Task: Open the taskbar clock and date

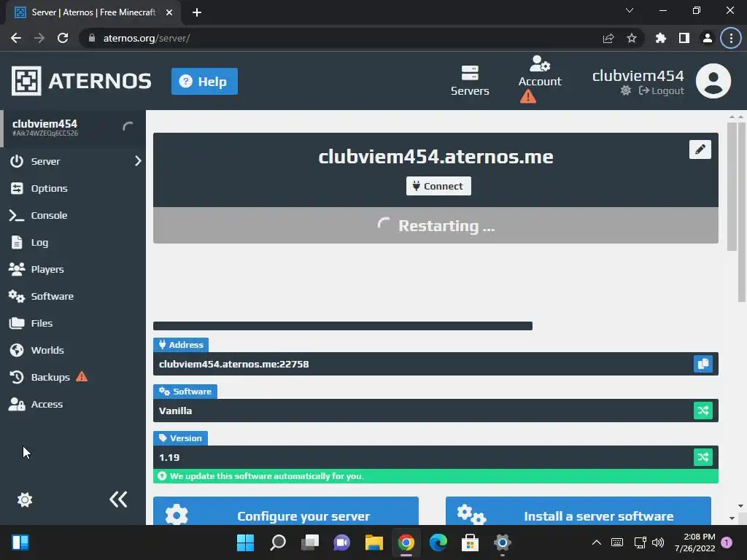Action: [x=695, y=542]
